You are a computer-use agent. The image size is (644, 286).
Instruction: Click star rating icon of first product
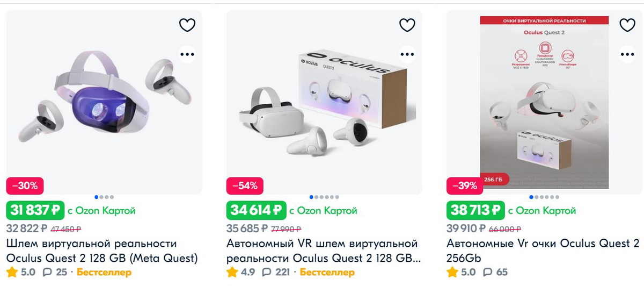[x=12, y=272]
